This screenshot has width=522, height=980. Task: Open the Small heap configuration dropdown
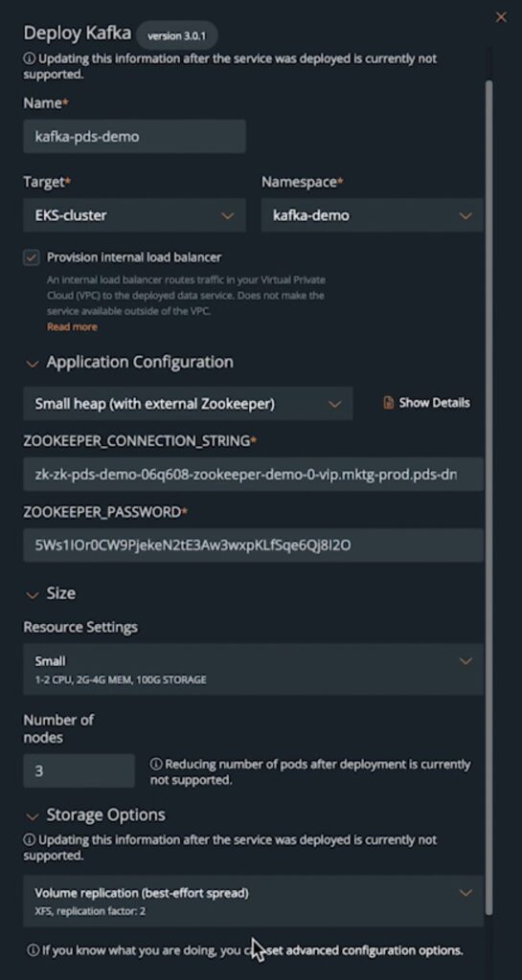(188, 404)
